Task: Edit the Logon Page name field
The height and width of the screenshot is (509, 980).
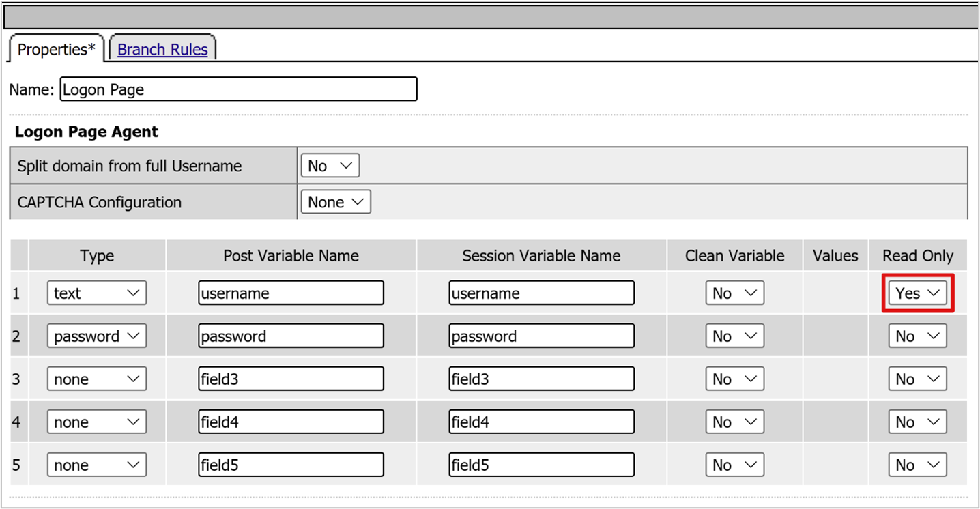Action: click(x=238, y=89)
